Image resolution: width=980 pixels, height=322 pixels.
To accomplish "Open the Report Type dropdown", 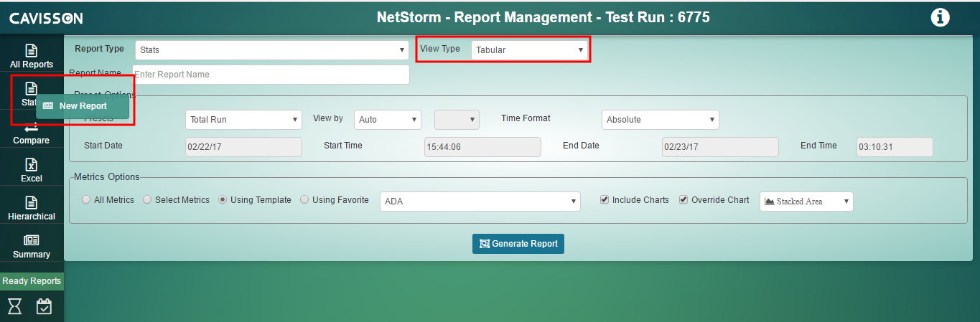I will click(272, 50).
